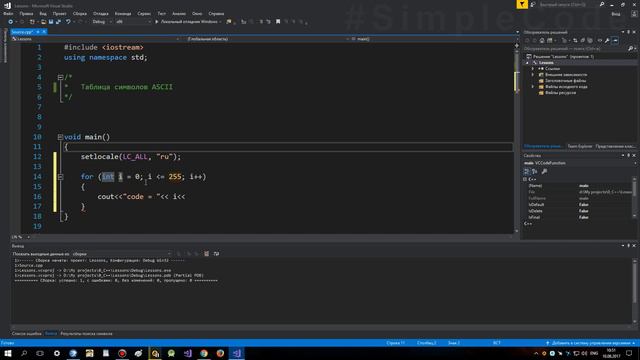Viewport: 640px width, 360px height.
Task: Open the Справка menu
Action: tap(216, 13)
